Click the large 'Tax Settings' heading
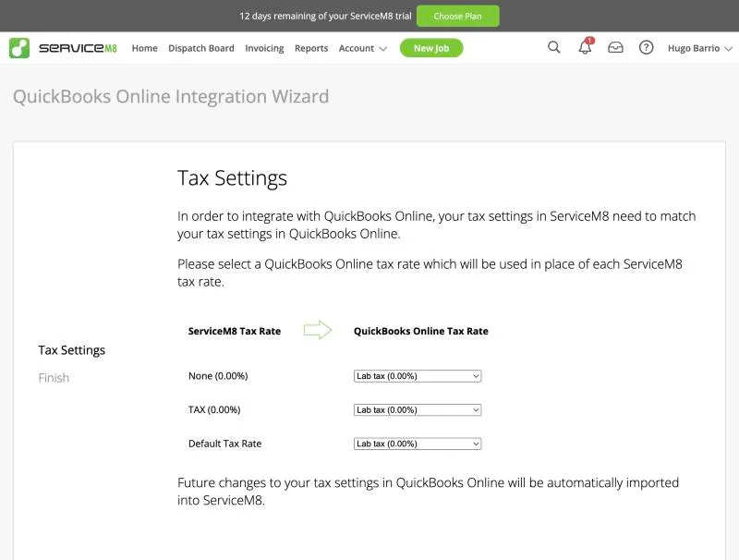Image resolution: width=739 pixels, height=560 pixels. coord(233,178)
